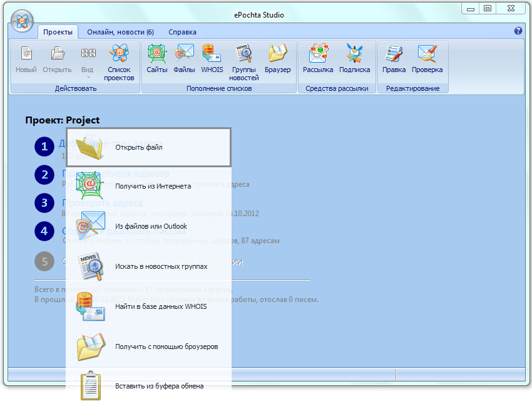Click the Проверить адреса step link
The image size is (532, 406).
(x=102, y=203)
